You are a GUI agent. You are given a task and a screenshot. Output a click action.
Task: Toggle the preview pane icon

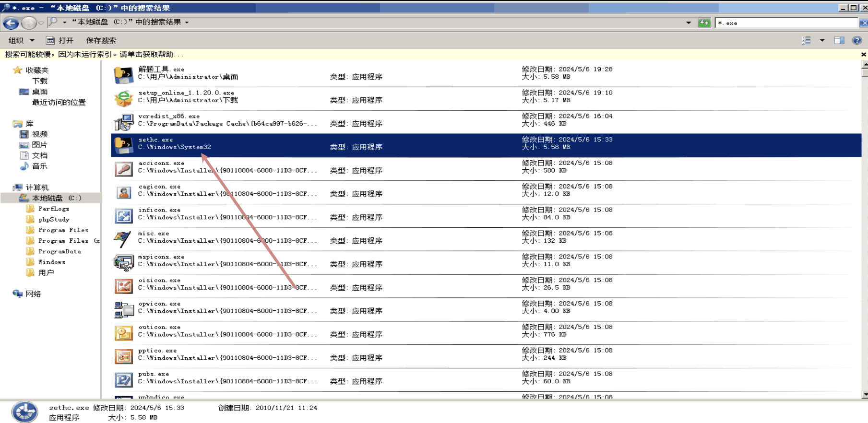coord(839,41)
